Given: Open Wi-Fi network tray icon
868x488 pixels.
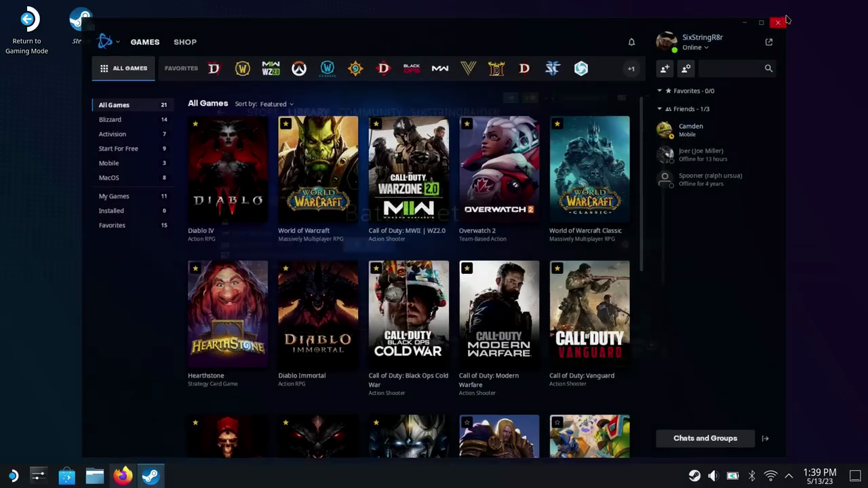Looking at the screenshot, I should [x=770, y=476].
